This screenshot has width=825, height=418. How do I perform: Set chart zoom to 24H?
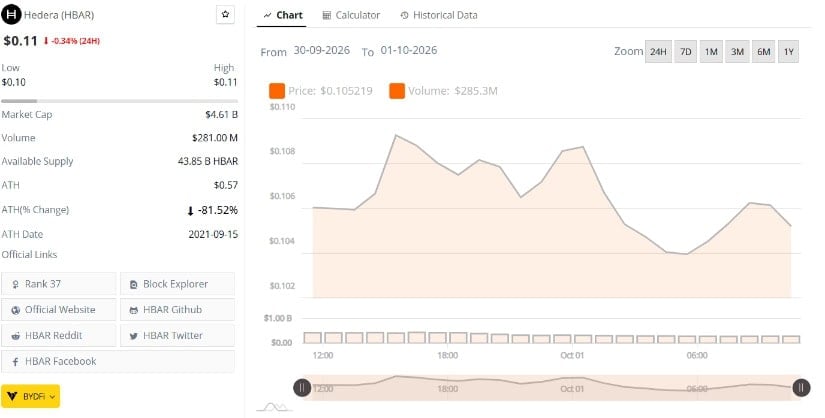(658, 52)
